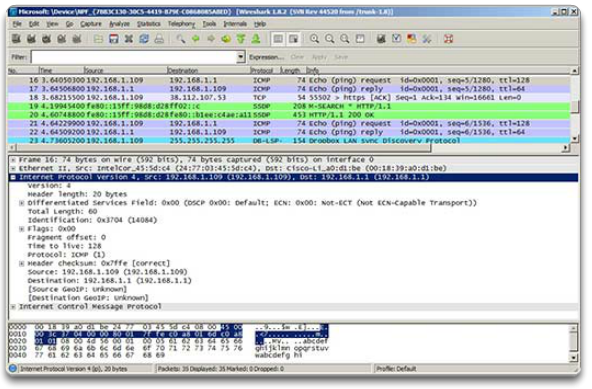Toggle auto scroll in live capture
Screen dimensions: 592x389
[x=293, y=39]
